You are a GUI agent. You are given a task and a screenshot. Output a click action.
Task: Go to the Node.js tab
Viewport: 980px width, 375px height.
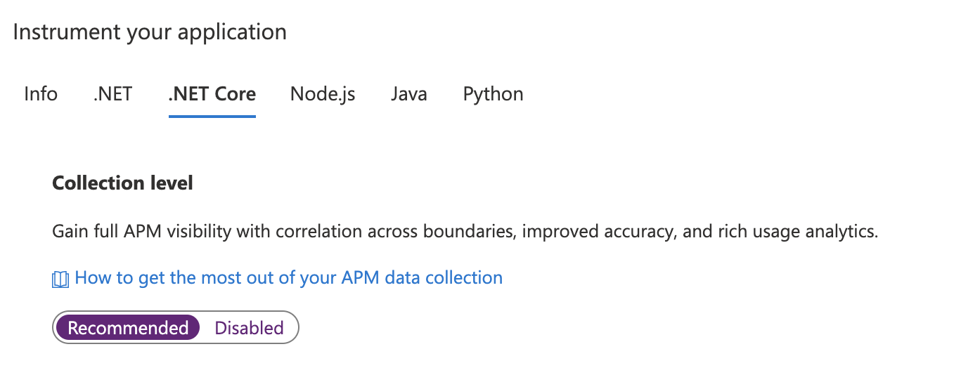(x=323, y=94)
